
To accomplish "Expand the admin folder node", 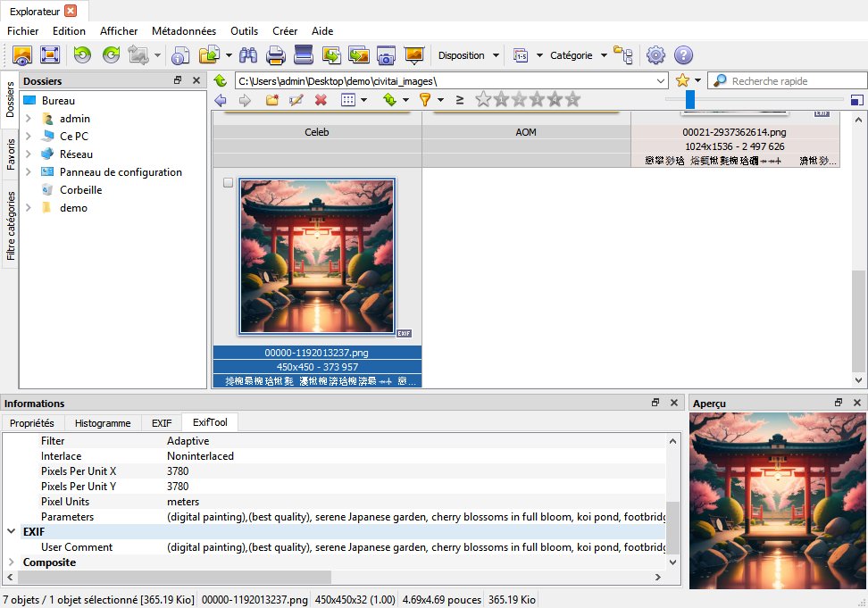I will click(29, 119).
